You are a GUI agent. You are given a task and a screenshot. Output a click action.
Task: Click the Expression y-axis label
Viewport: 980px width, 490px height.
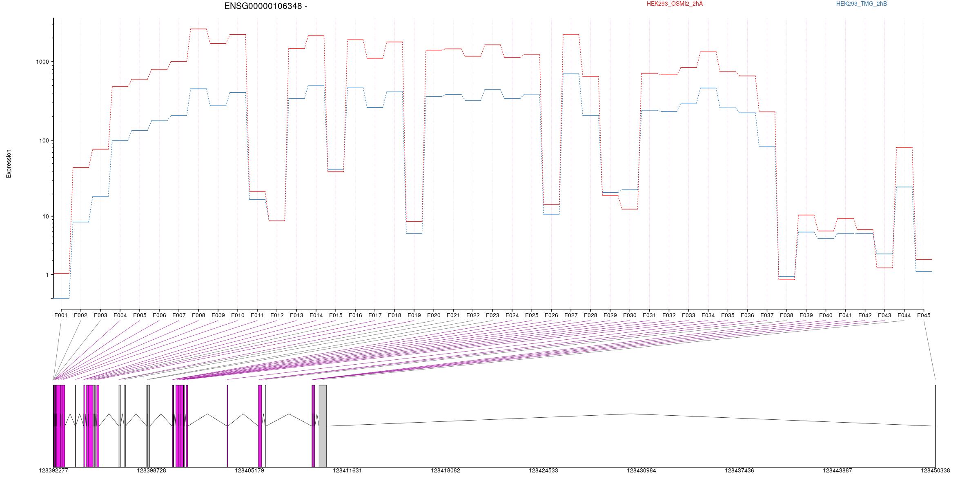tap(9, 164)
